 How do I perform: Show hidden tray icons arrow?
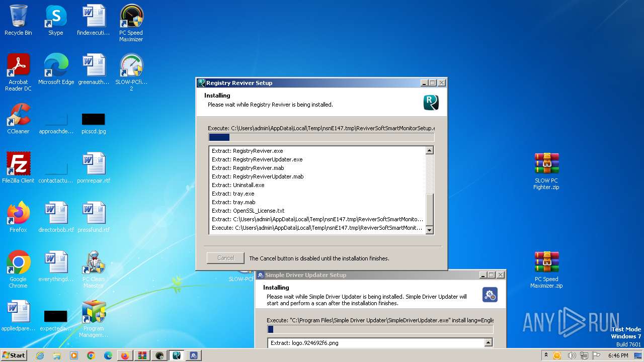click(546, 355)
